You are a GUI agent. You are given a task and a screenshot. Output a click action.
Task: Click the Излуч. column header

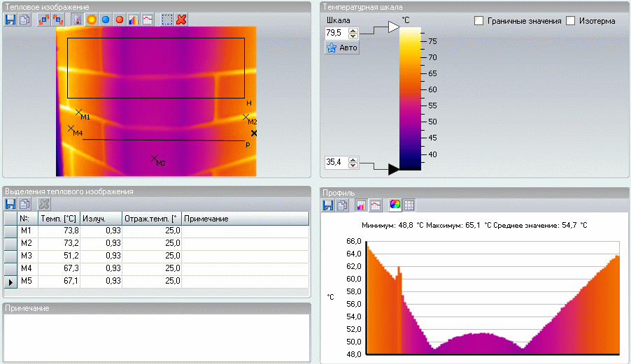tap(100, 219)
